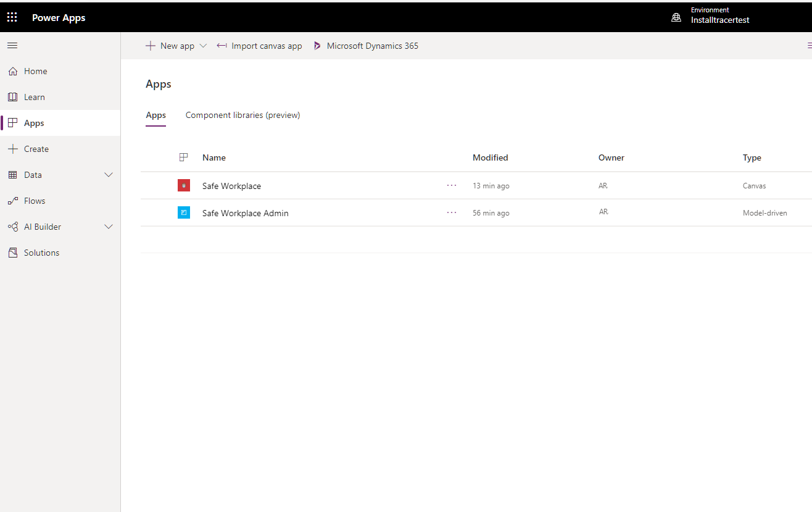
Task: Click the Data table icon
Action: (x=12, y=175)
